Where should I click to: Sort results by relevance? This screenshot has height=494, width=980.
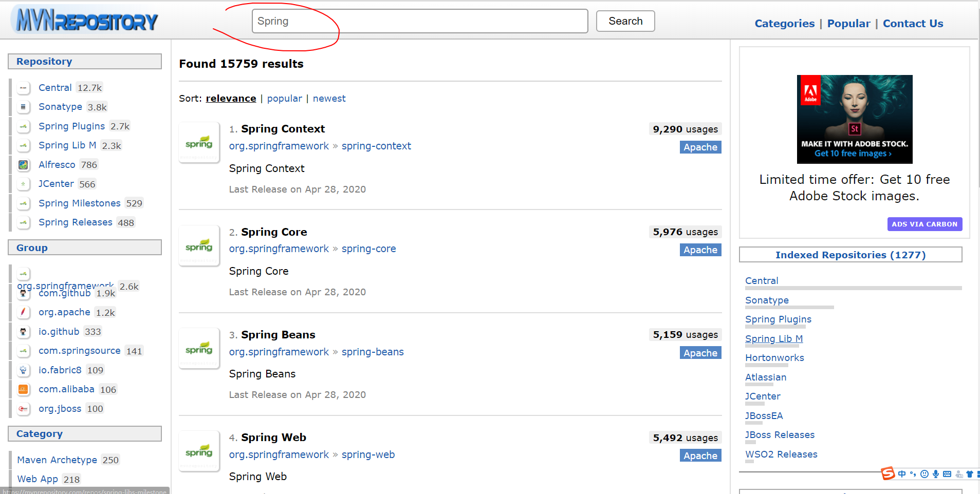[231, 99]
